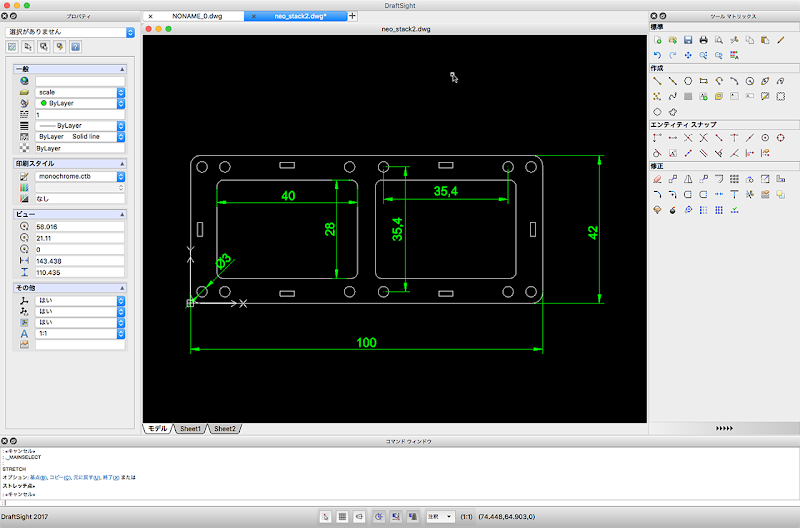Image resolution: width=800 pixels, height=528 pixels.
Task: Toggle Ortho mode in the status bar
Action: click(359, 517)
